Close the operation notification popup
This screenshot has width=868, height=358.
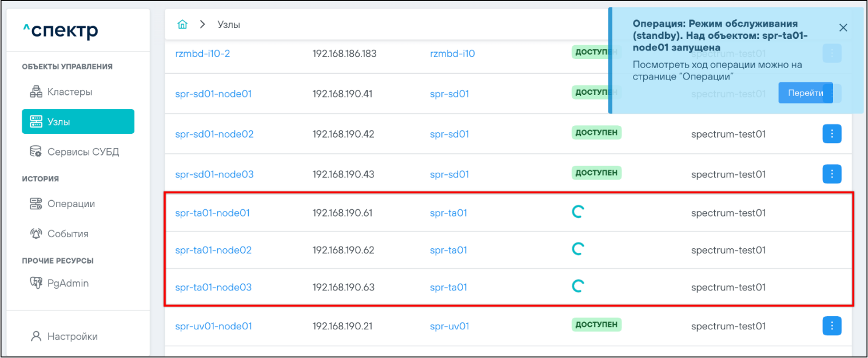coord(843,27)
